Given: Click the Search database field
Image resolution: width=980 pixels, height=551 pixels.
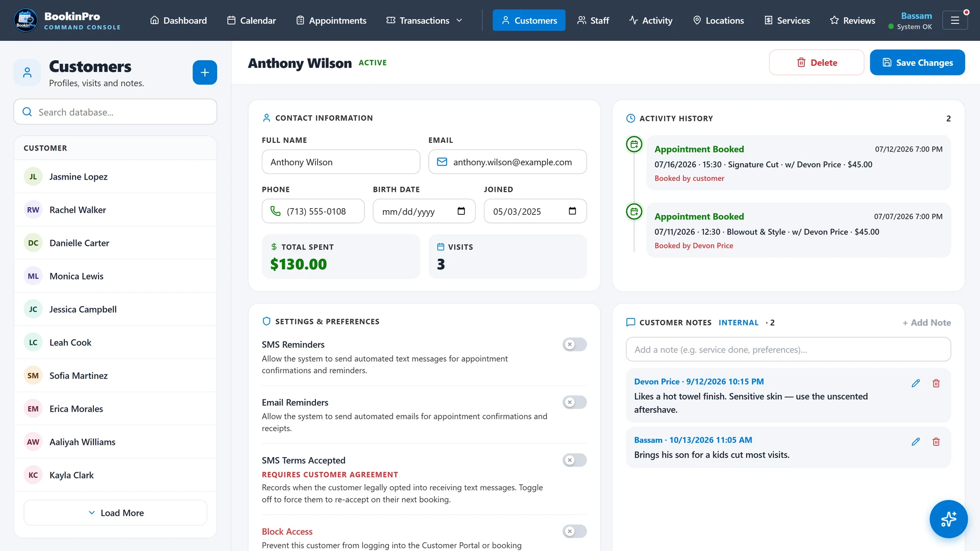Looking at the screenshot, I should pyautogui.click(x=115, y=112).
